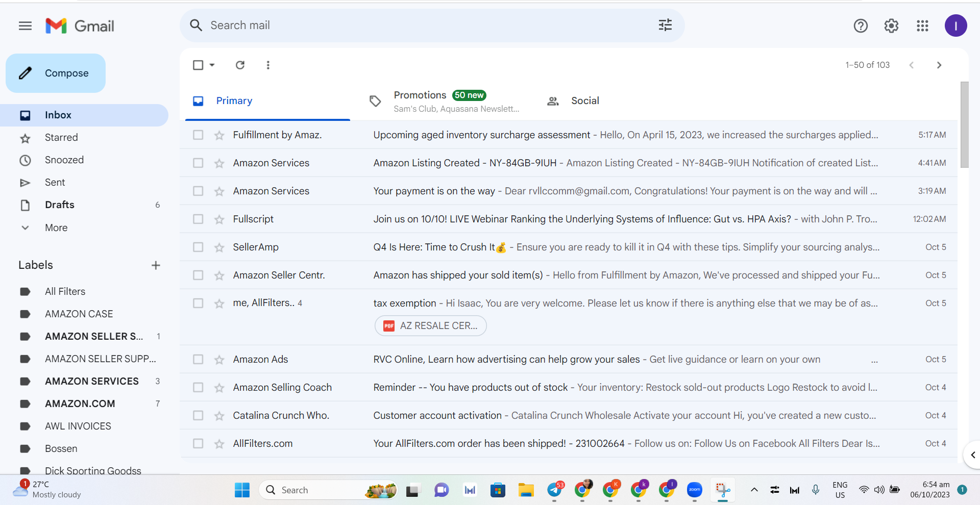Open the AZ RESALE CER PDF attachment
980x505 pixels.
coord(430,325)
